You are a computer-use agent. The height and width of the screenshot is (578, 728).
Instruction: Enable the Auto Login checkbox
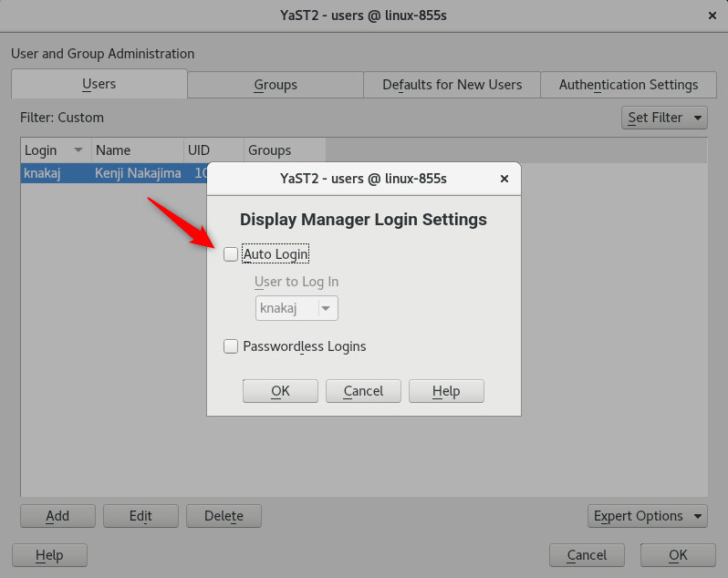point(231,254)
